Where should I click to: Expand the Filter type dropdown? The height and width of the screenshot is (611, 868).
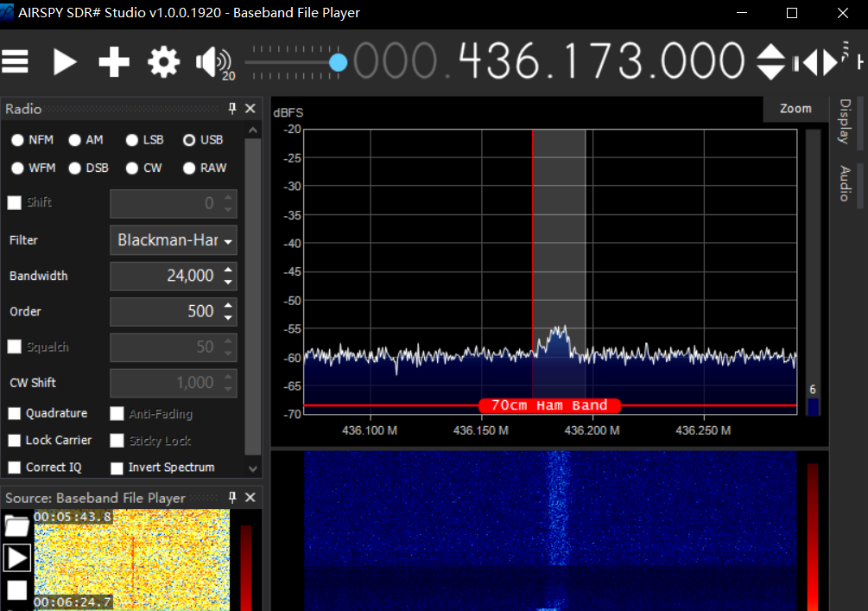[228, 241]
